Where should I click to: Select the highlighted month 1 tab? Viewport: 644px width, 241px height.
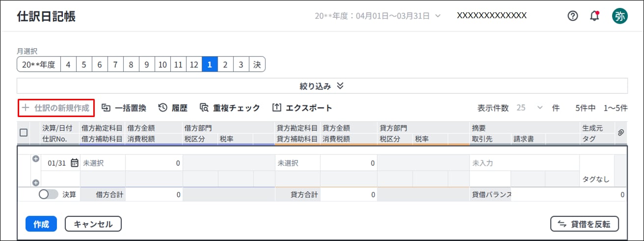coord(210,64)
